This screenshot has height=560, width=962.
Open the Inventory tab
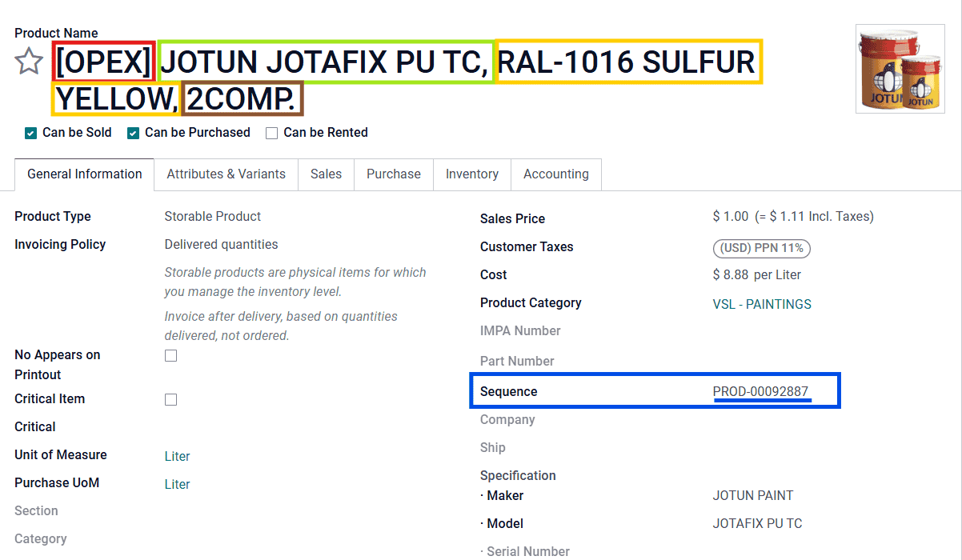[471, 174]
